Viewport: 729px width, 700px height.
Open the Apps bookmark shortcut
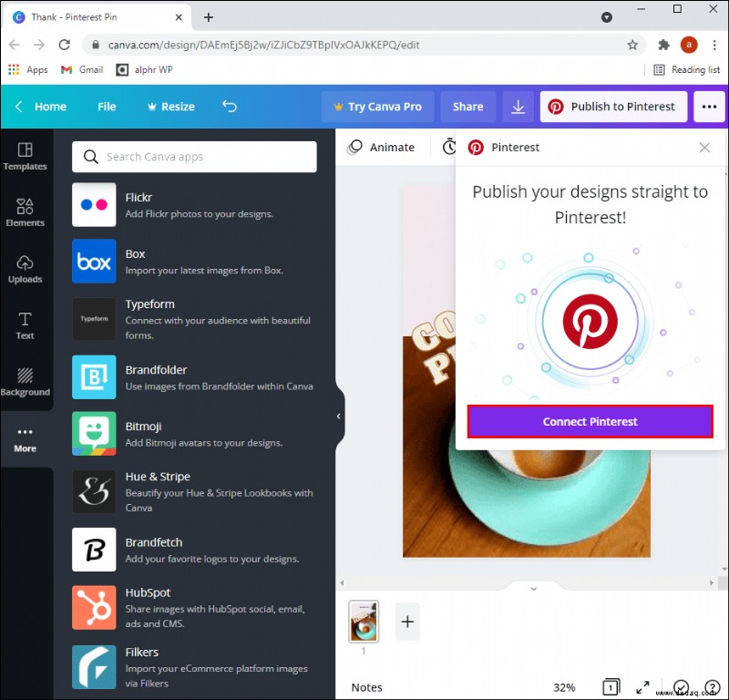[28, 70]
